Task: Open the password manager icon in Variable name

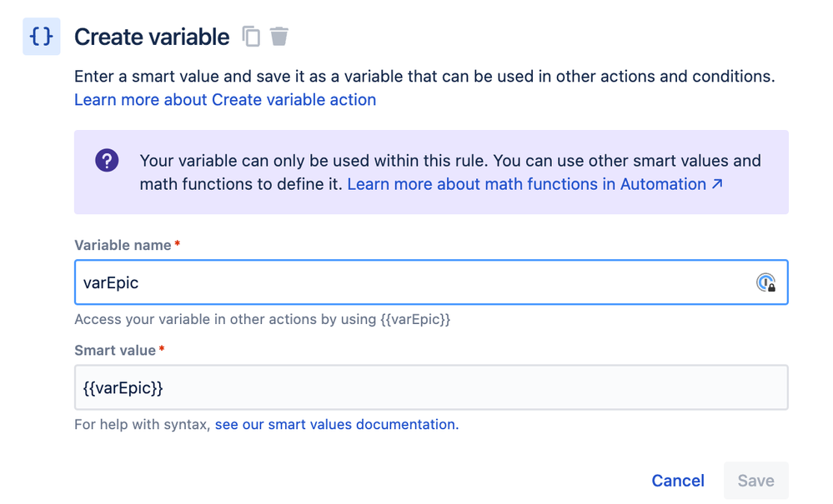Action: coord(765,282)
